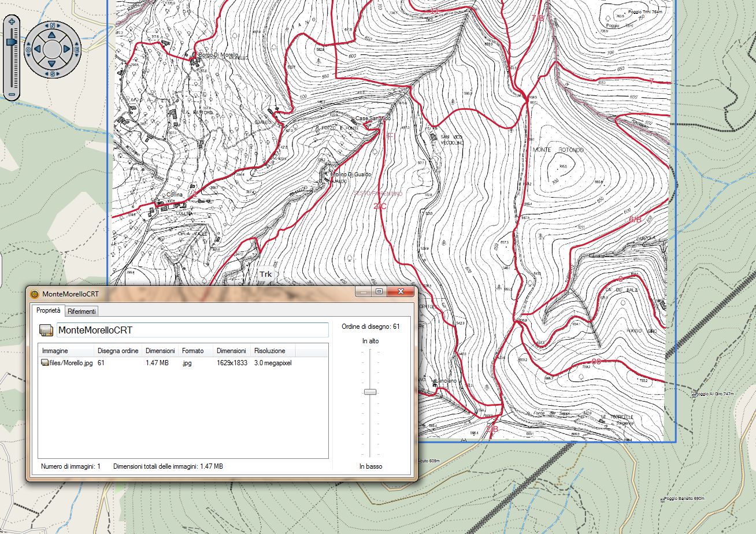Pan the map east with right arrow

(66, 50)
